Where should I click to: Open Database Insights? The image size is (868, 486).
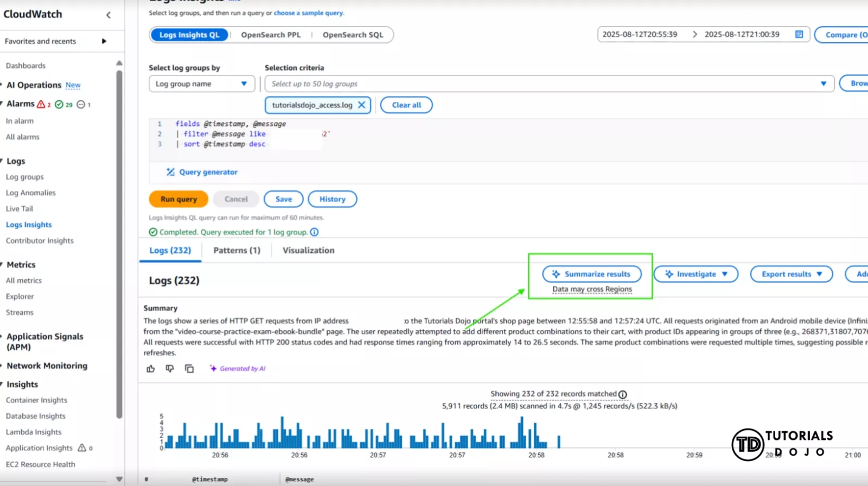[35, 416]
